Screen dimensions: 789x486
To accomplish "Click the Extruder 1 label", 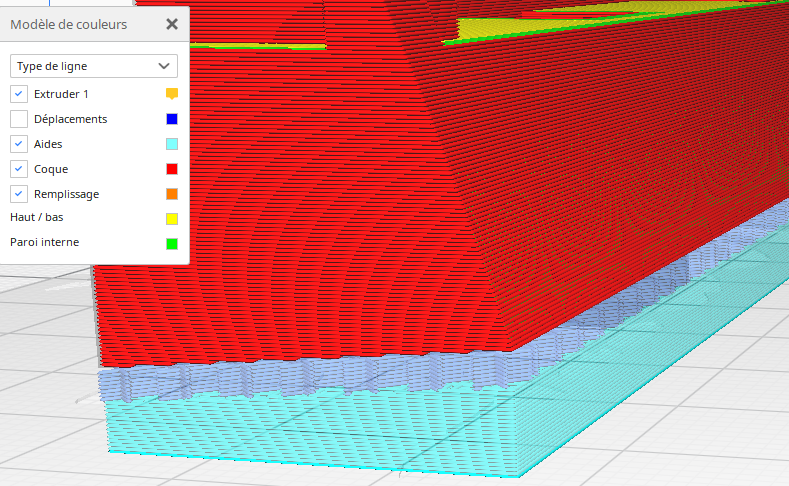I will (x=61, y=94).
